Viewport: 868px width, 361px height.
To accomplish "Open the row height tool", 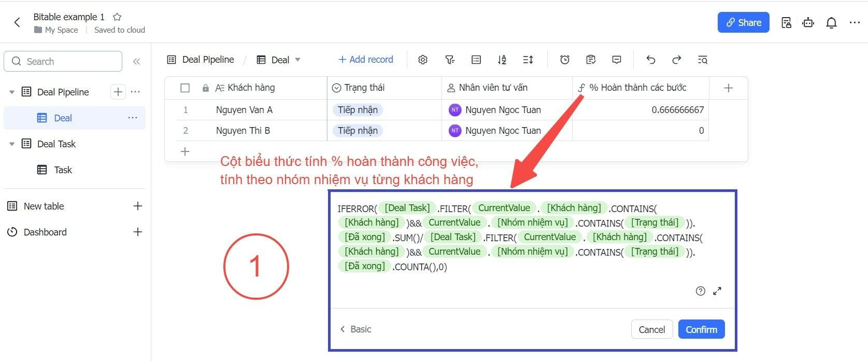I will [x=528, y=60].
